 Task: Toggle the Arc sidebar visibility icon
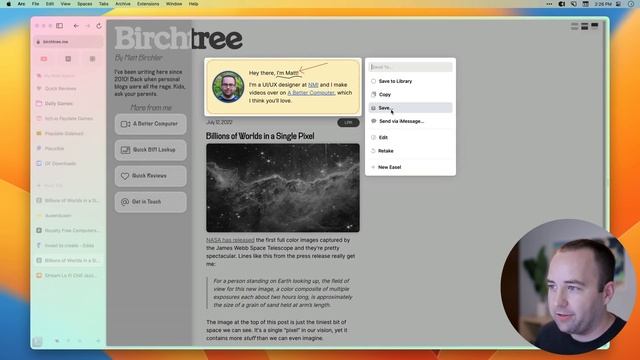pyautogui.click(x=60, y=26)
